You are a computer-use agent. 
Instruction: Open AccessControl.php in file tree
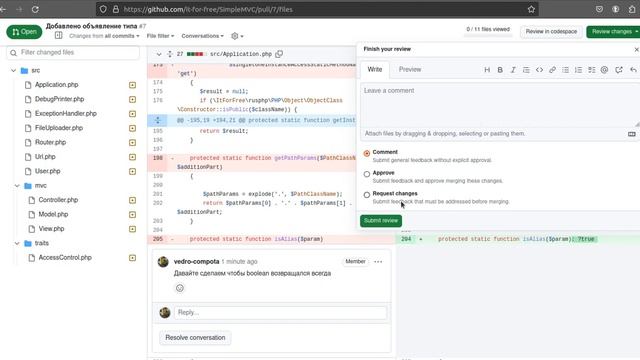pyautogui.click(x=65, y=258)
